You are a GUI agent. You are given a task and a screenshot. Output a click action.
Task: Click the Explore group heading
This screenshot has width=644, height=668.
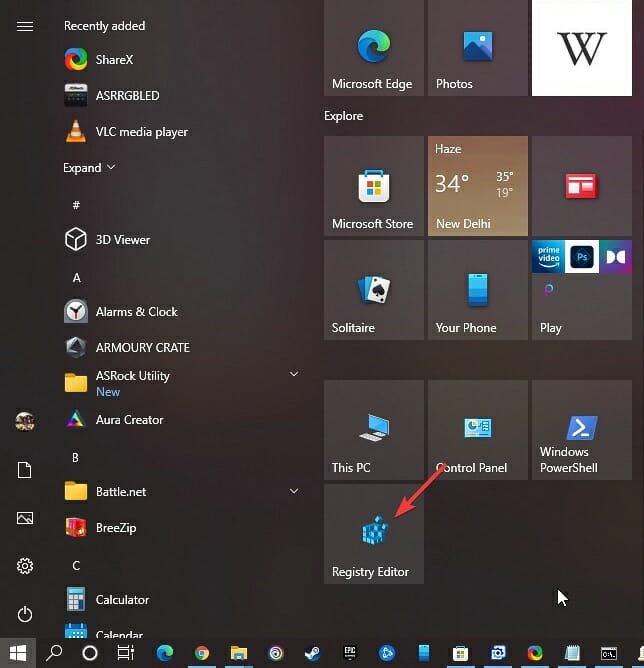click(x=343, y=116)
